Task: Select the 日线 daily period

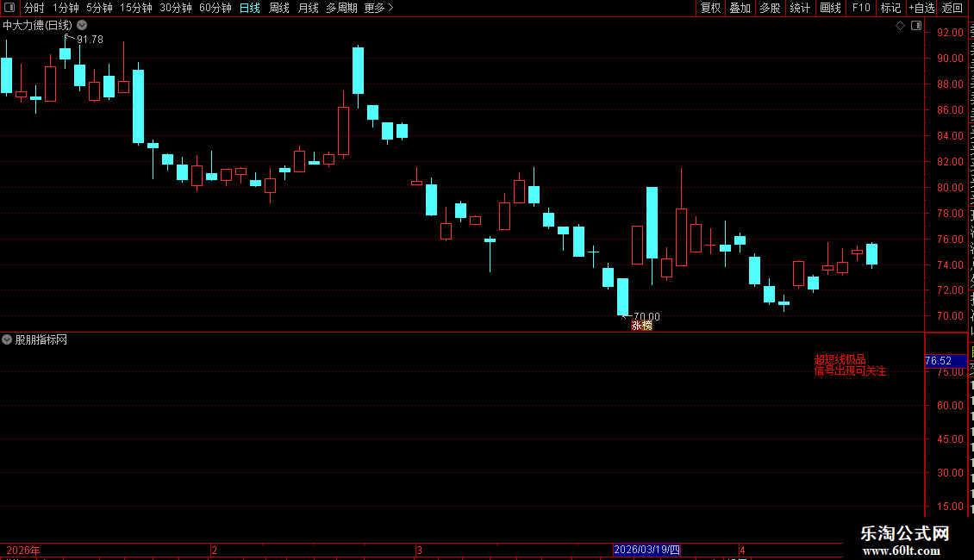Action: tap(250, 8)
